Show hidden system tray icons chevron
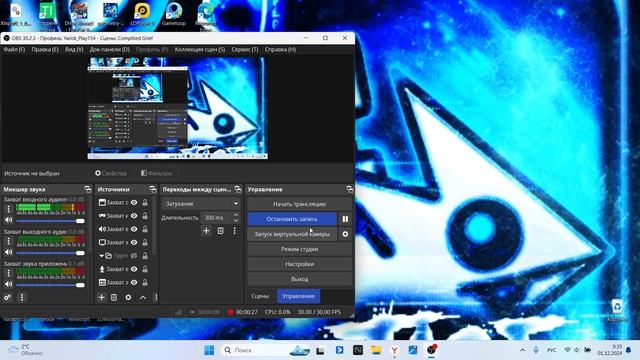The height and width of the screenshot is (360, 640). pyautogui.click(x=522, y=350)
